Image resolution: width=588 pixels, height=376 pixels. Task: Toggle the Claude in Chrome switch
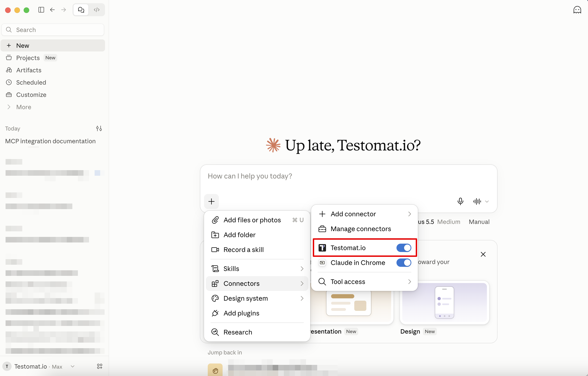pos(404,263)
